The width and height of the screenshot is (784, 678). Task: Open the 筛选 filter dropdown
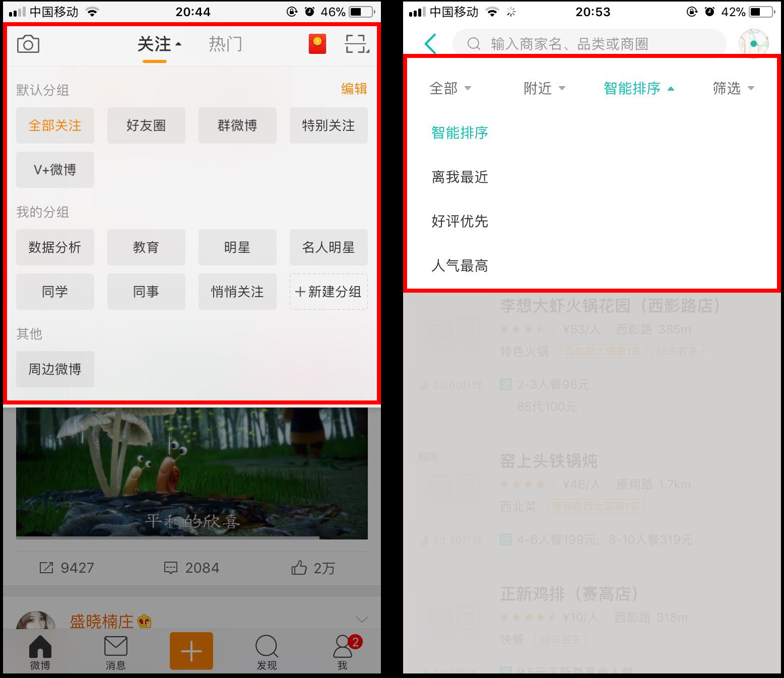pos(733,89)
